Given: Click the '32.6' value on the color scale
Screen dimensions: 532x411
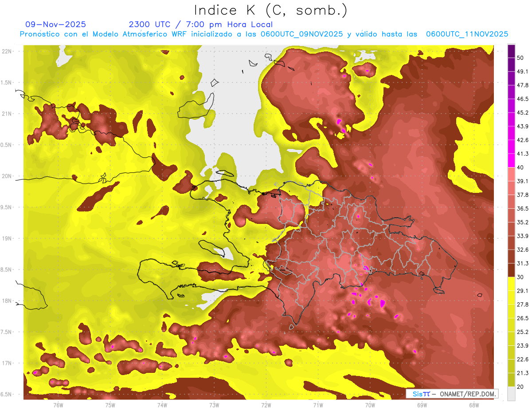Looking at the screenshot, I should tap(522, 250).
